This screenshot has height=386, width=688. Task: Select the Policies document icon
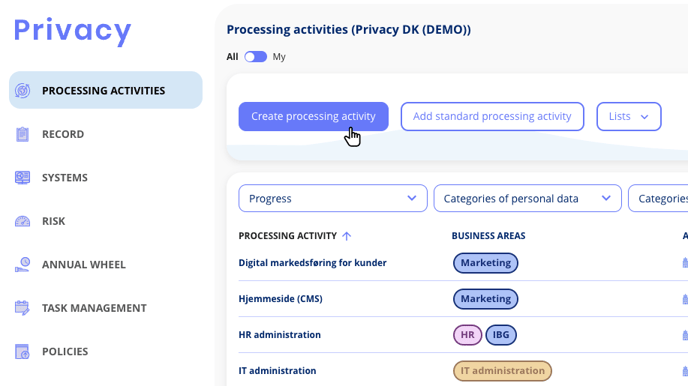click(x=22, y=351)
